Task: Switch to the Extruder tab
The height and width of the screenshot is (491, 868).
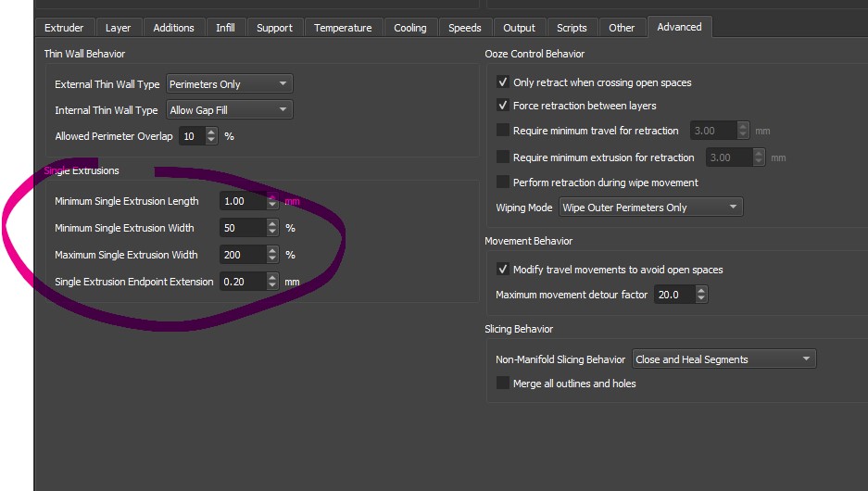Action: click(x=64, y=28)
